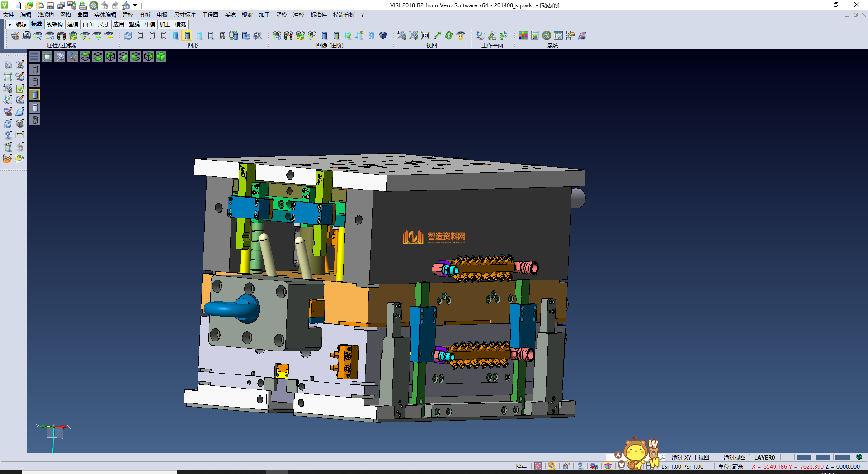
Task: Click the 单位: 毫米 units field
Action: pos(731,466)
